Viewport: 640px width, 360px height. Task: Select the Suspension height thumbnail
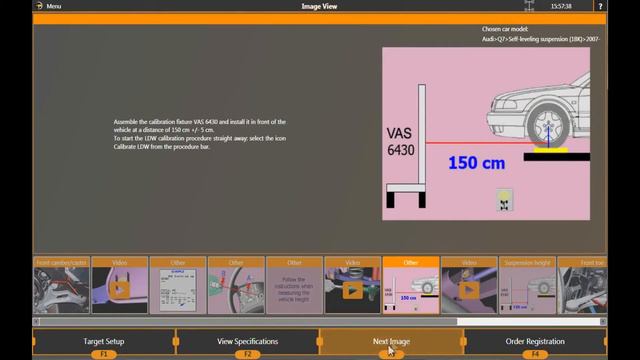(x=527, y=285)
